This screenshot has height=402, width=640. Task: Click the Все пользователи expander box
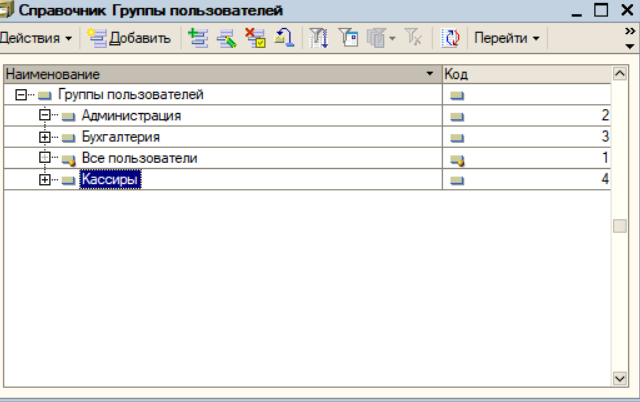point(44,158)
